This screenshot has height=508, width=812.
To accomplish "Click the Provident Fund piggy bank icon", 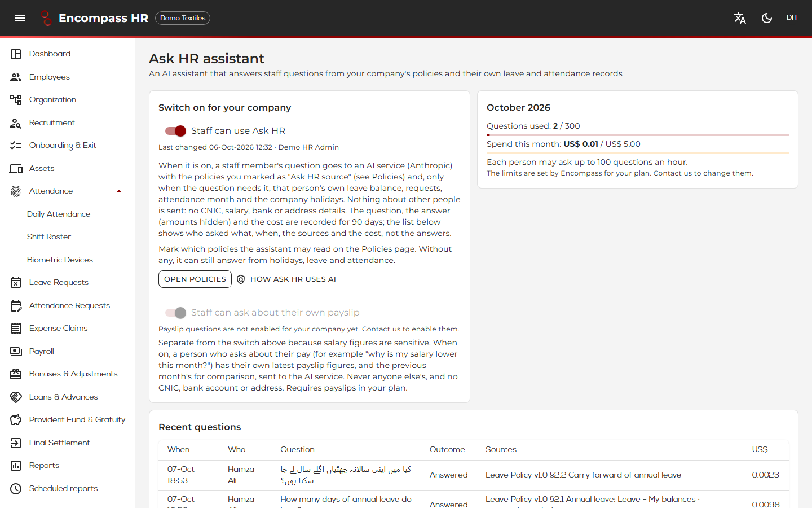I will click(x=16, y=420).
